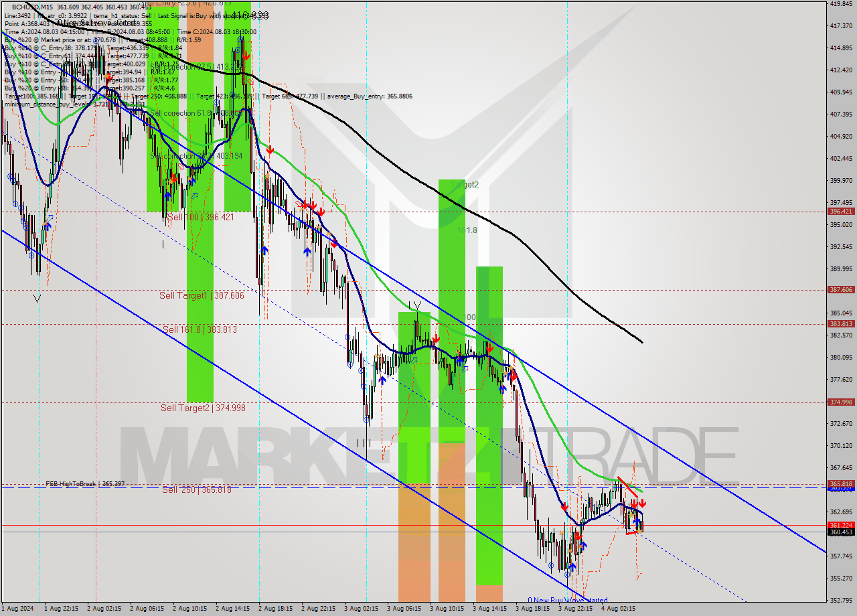This screenshot has width=857, height=616.
Task: Click the 380.095 price axis value
Action: [841, 358]
